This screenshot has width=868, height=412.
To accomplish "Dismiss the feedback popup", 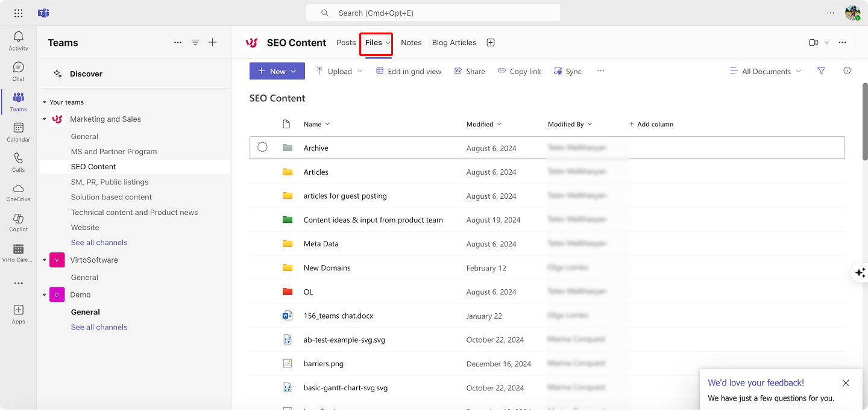I will pyautogui.click(x=846, y=383).
